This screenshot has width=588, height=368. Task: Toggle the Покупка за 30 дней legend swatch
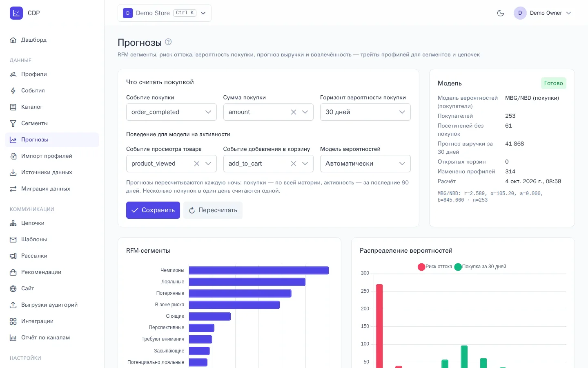click(x=458, y=267)
